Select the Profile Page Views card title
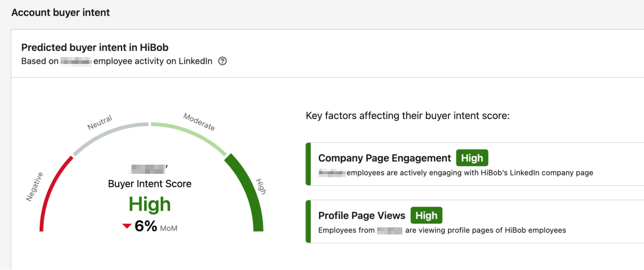Screen dimensions: 644x270 pos(361,215)
